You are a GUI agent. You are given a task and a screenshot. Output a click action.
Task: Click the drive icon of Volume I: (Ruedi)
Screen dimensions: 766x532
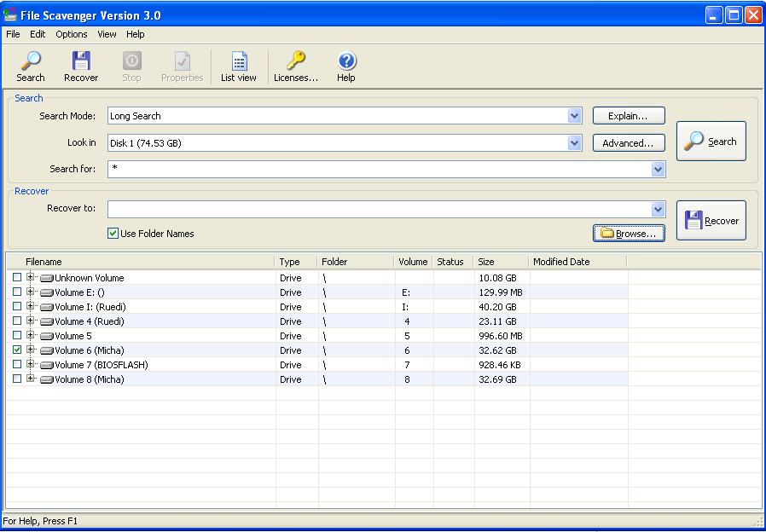pos(47,307)
